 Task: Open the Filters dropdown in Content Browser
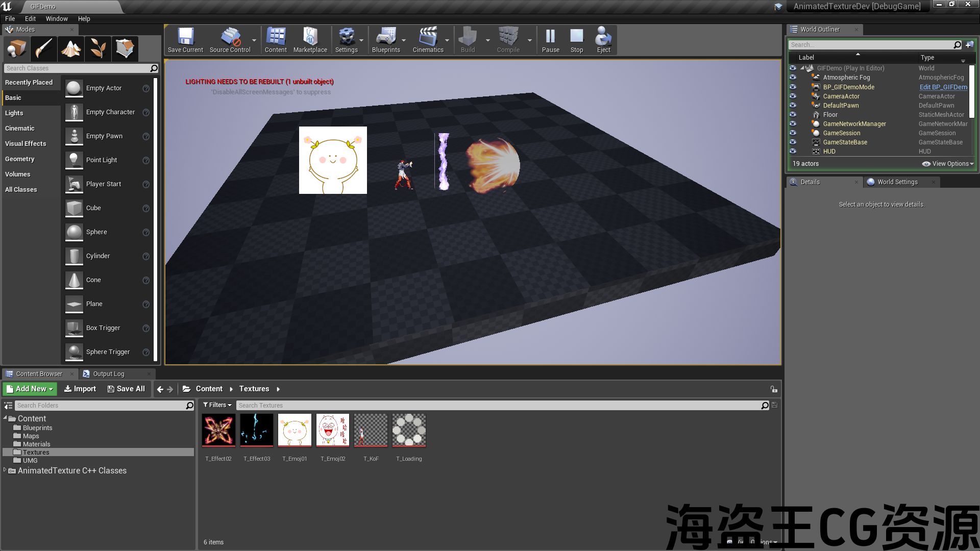217,405
